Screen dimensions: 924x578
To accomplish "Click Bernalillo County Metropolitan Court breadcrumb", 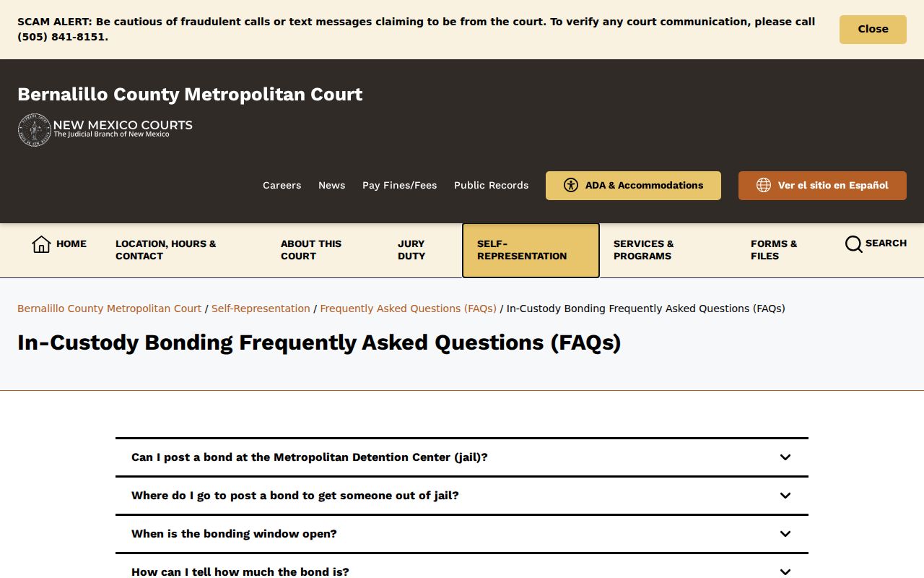I will (x=110, y=309).
